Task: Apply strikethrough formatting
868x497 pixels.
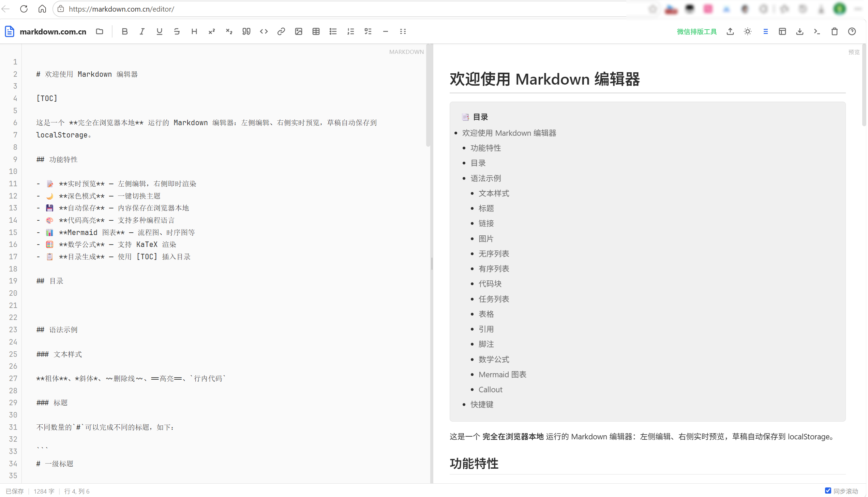Action: pos(177,31)
